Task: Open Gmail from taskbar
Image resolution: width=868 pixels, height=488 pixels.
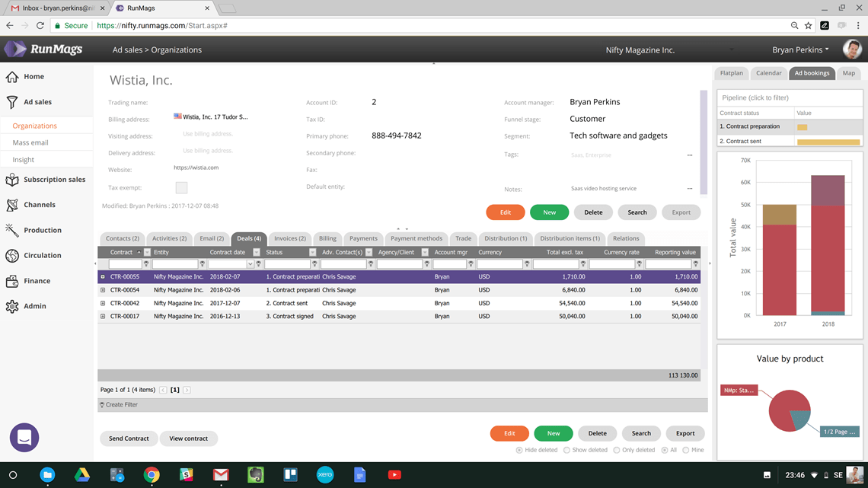Action: (221, 475)
